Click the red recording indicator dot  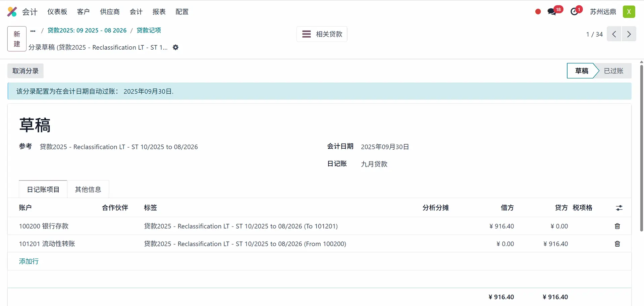click(538, 12)
